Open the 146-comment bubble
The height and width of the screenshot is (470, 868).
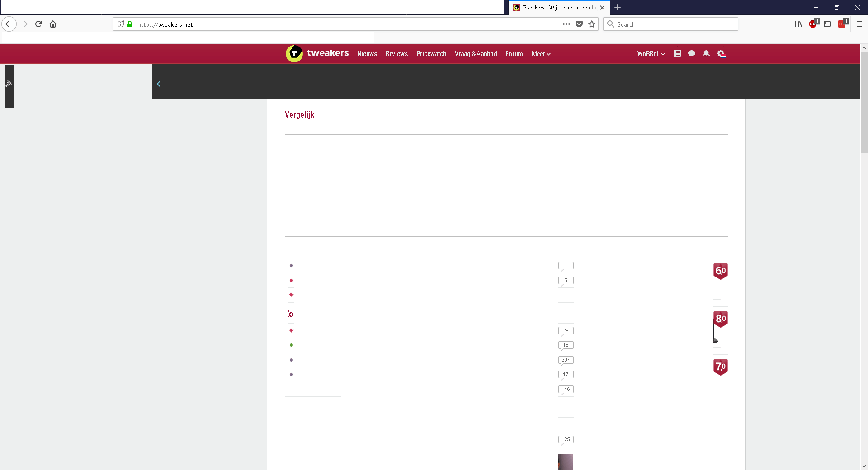click(x=566, y=390)
